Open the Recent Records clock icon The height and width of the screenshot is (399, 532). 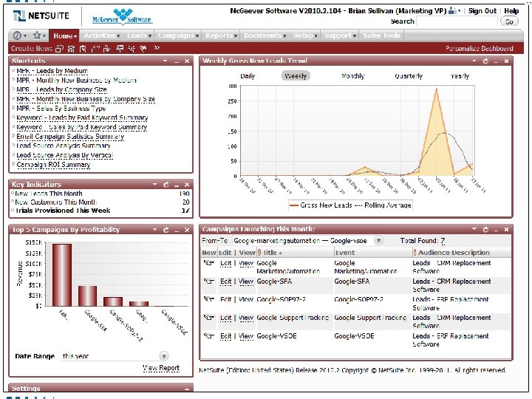click(x=17, y=35)
